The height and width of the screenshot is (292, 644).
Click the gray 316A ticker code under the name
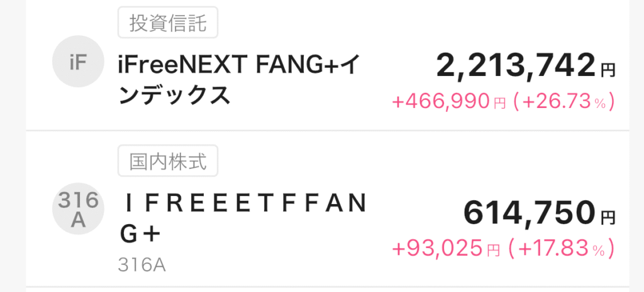(141, 265)
